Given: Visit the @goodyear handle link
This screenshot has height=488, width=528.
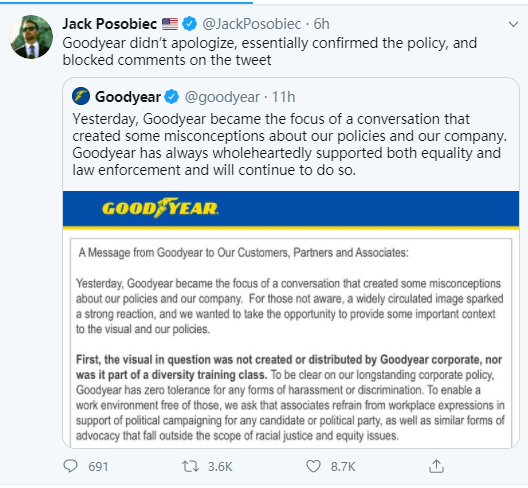Looking at the screenshot, I should point(222,97).
